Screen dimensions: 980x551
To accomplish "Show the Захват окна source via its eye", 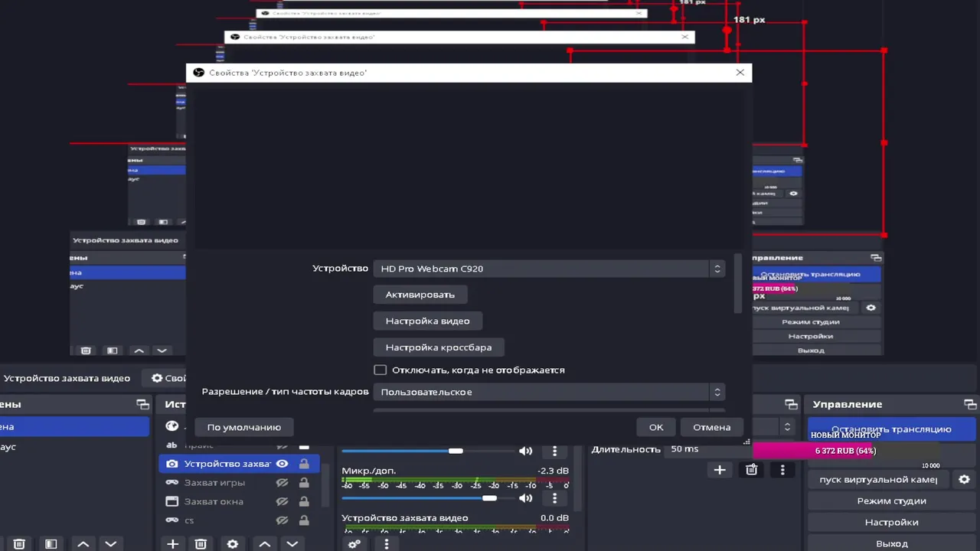I will (282, 501).
